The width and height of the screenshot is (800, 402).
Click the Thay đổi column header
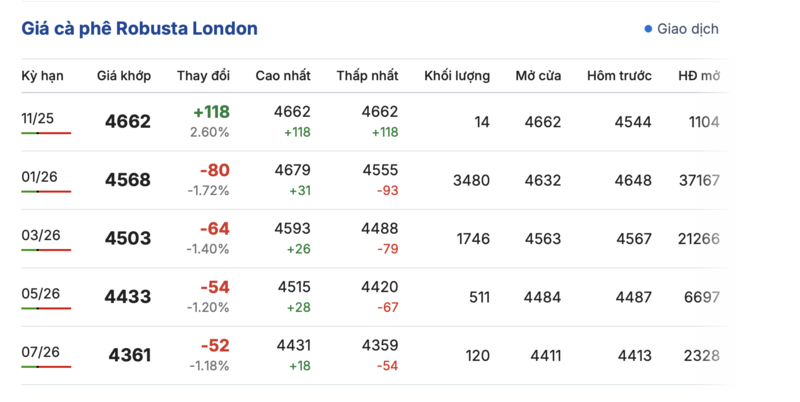pyautogui.click(x=203, y=76)
